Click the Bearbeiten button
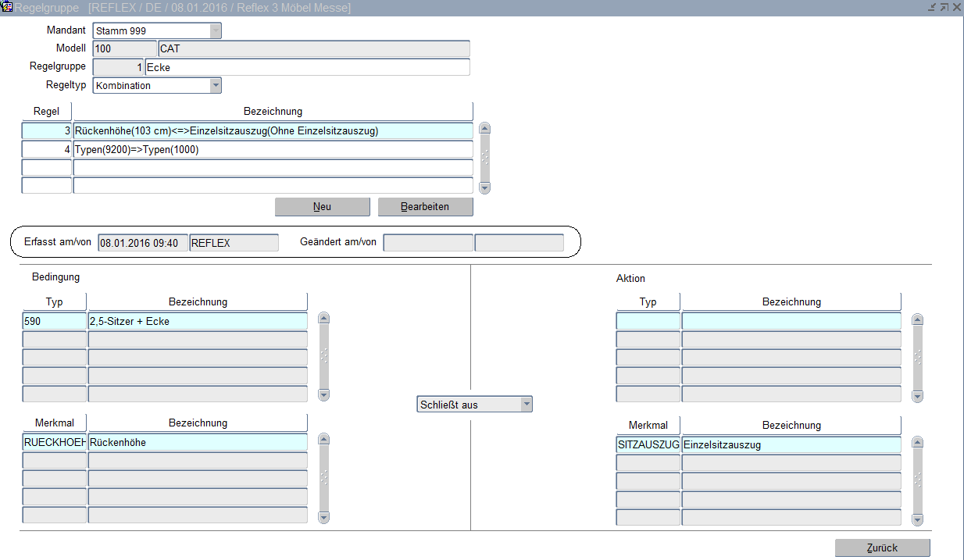 coord(425,207)
